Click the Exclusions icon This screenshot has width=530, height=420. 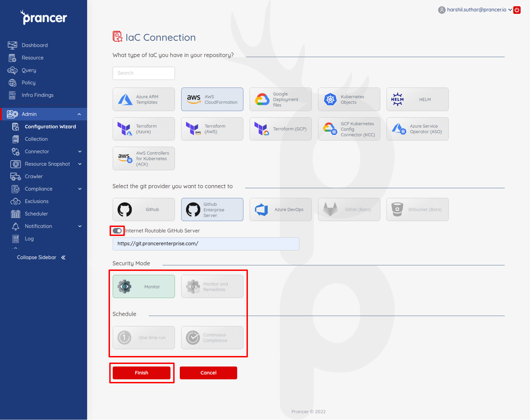point(16,201)
